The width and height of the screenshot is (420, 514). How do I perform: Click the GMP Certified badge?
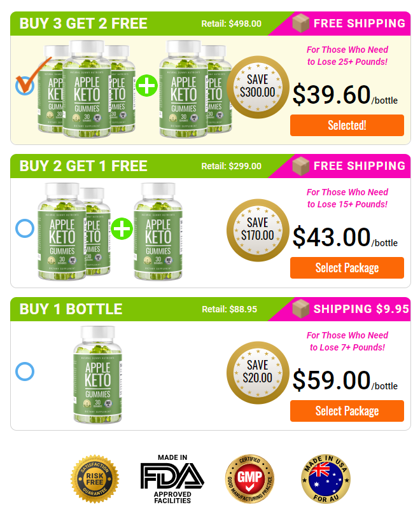pyautogui.click(x=250, y=479)
